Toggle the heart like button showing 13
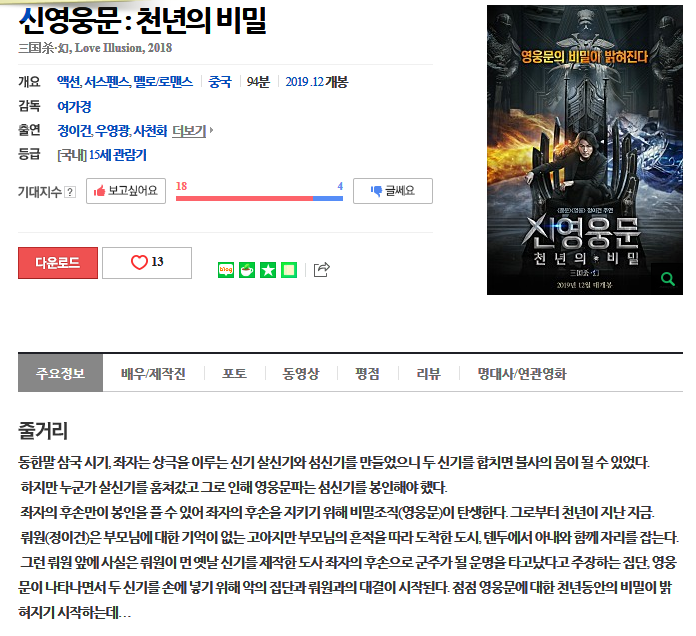Screen dimensions: 696x636 coord(147,262)
